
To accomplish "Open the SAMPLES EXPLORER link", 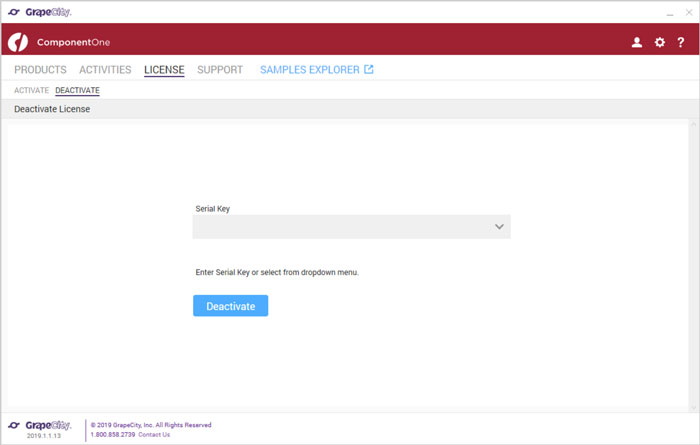I will coord(310,70).
